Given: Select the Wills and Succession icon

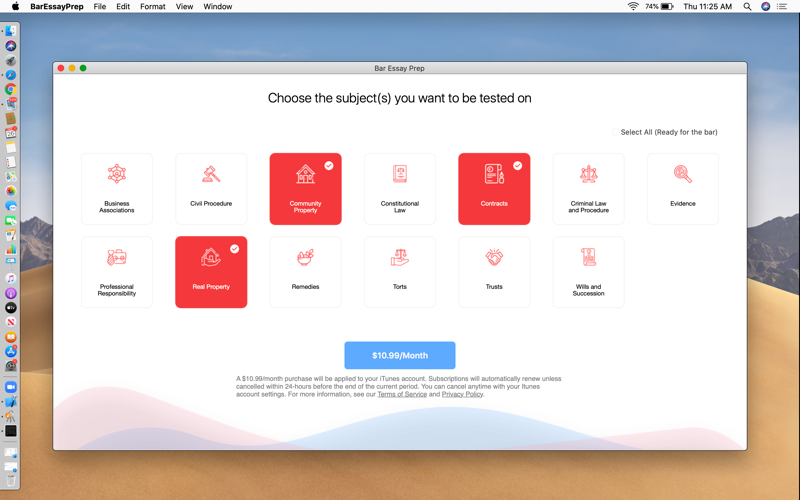Looking at the screenshot, I should point(588,257).
